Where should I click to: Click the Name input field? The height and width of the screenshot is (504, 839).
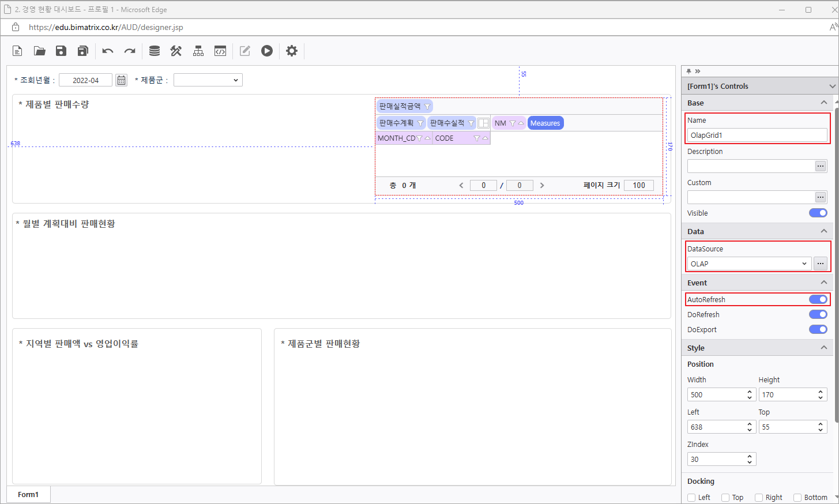(x=757, y=135)
